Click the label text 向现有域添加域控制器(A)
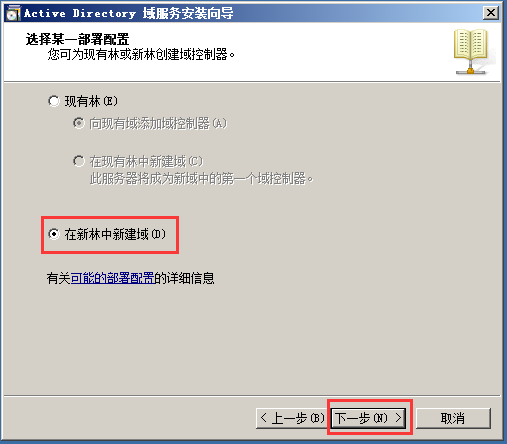Screen dimensions: 507x444 (x=158, y=123)
